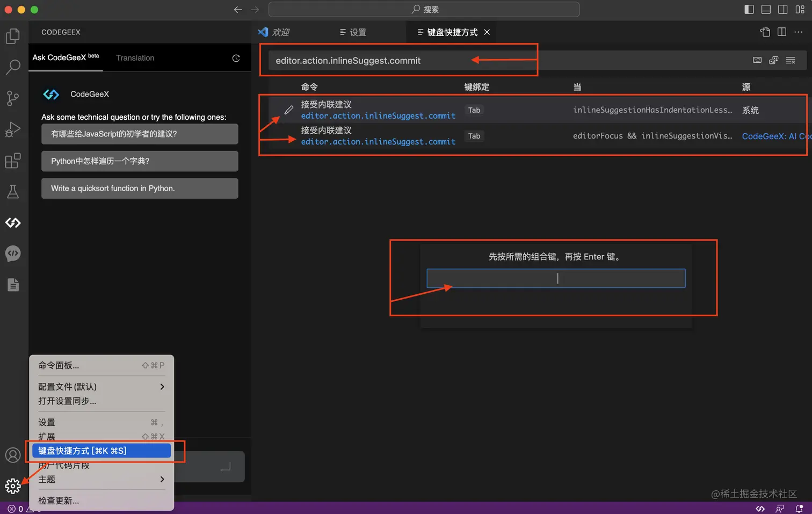
Task: Click the Manage gear icon
Action: (x=13, y=486)
